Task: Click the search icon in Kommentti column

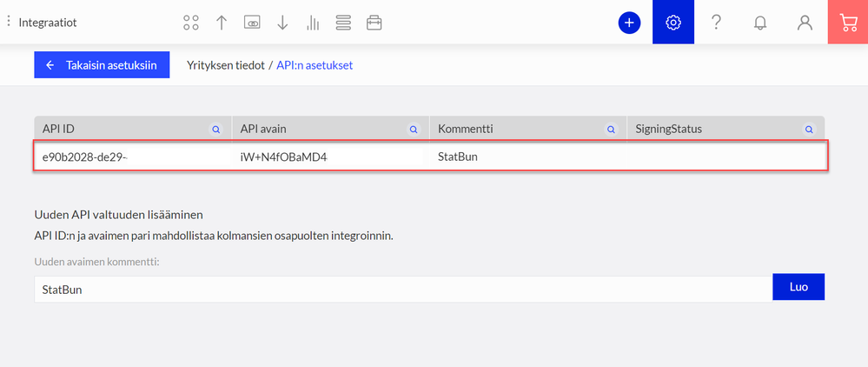Action: tap(612, 129)
